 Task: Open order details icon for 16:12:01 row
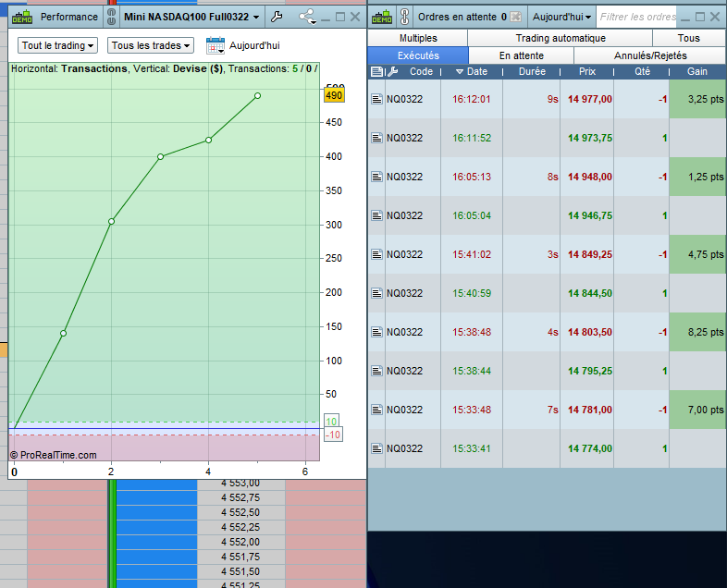pos(377,99)
